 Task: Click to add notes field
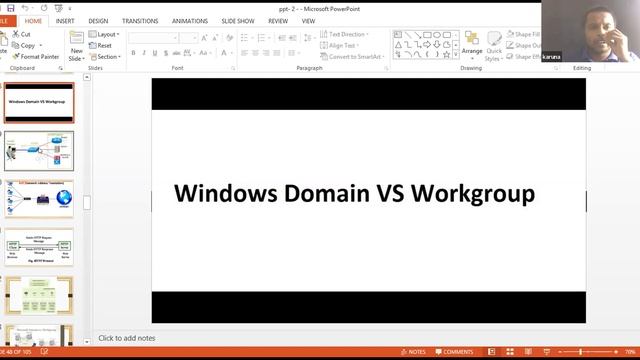pos(127,338)
